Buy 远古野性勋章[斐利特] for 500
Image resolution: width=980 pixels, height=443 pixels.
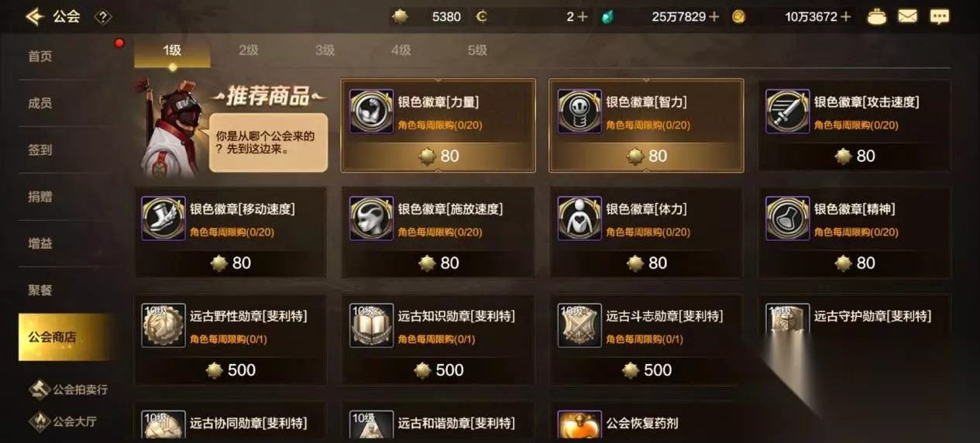(x=231, y=370)
